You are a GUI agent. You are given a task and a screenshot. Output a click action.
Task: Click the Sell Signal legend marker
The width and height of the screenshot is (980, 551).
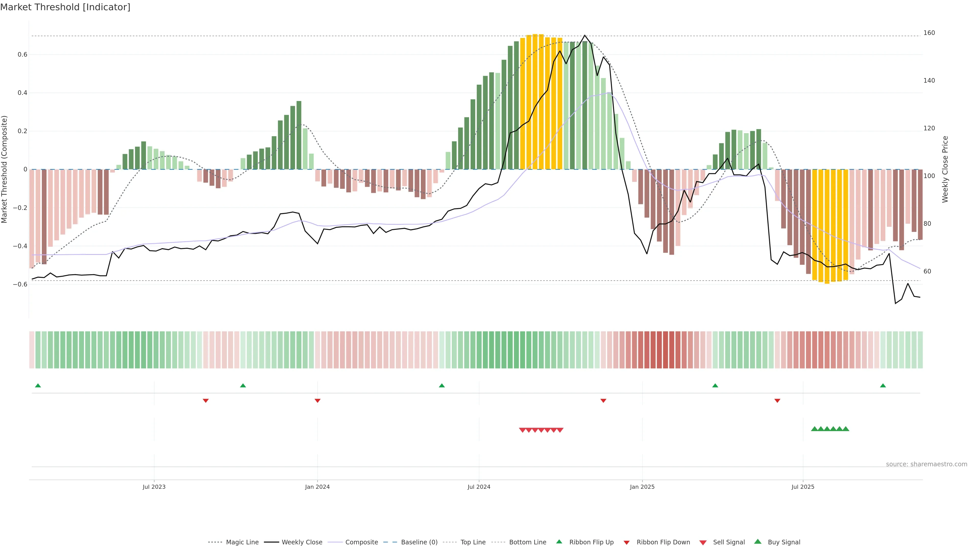(x=703, y=543)
